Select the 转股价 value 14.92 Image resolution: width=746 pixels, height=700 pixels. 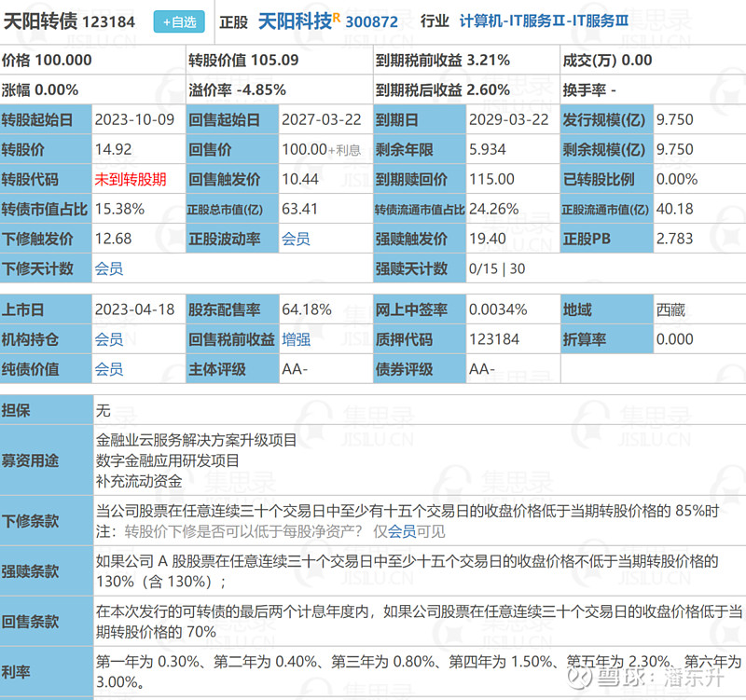click(113, 149)
